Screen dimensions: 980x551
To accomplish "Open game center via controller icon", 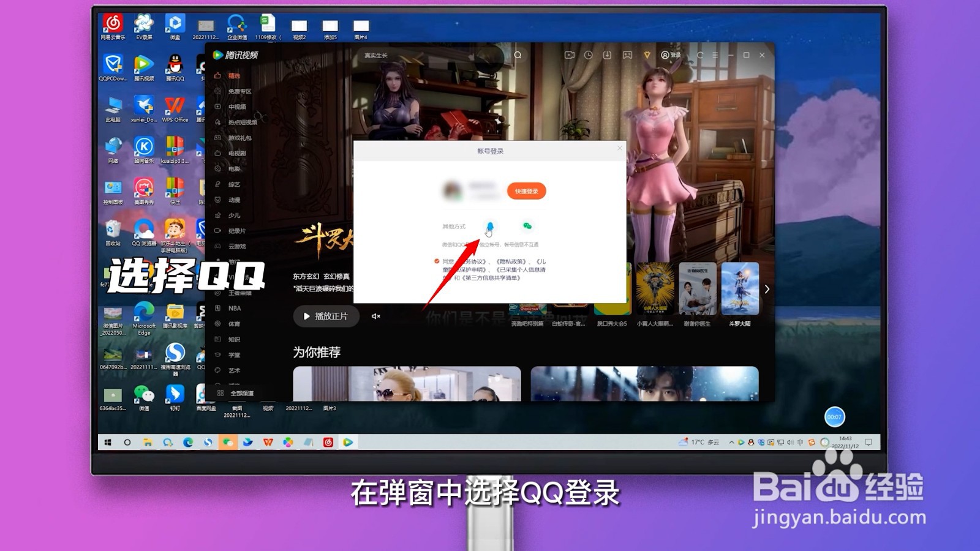I will (628, 55).
